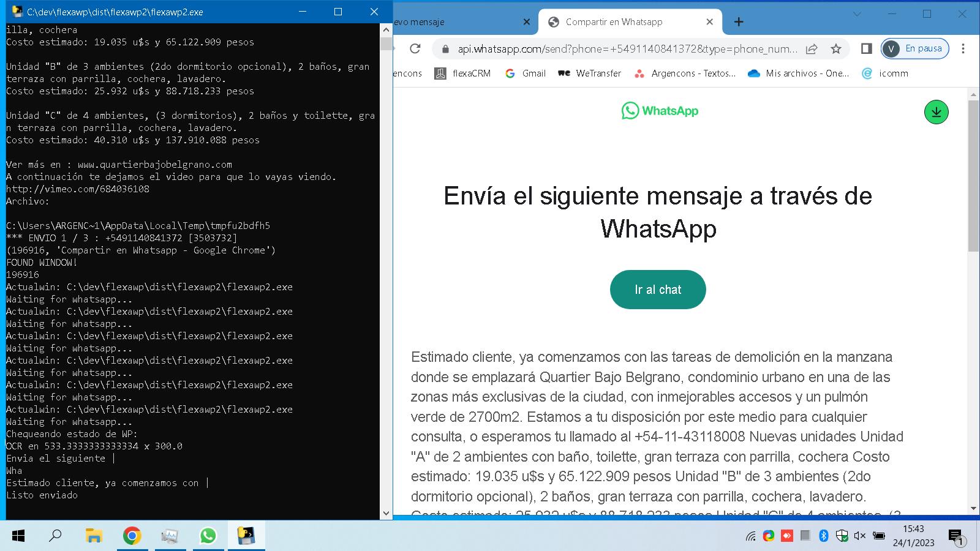Click AnyDesk red tray icon
The width and height of the screenshot is (980, 551).
[x=787, y=536]
